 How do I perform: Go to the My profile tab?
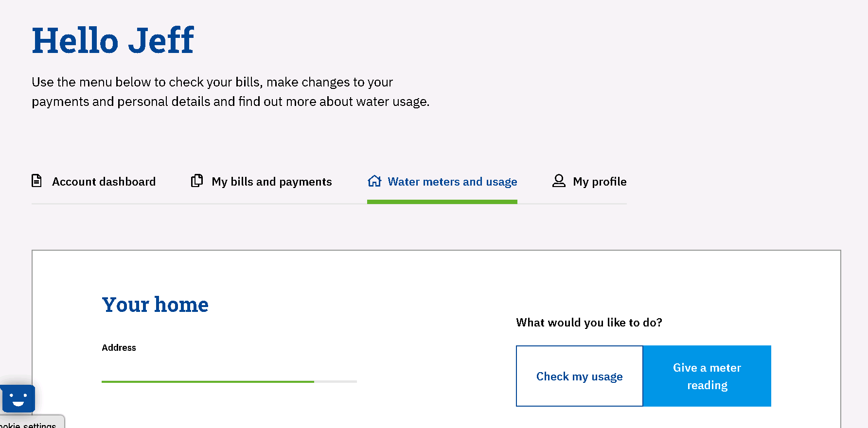599,182
